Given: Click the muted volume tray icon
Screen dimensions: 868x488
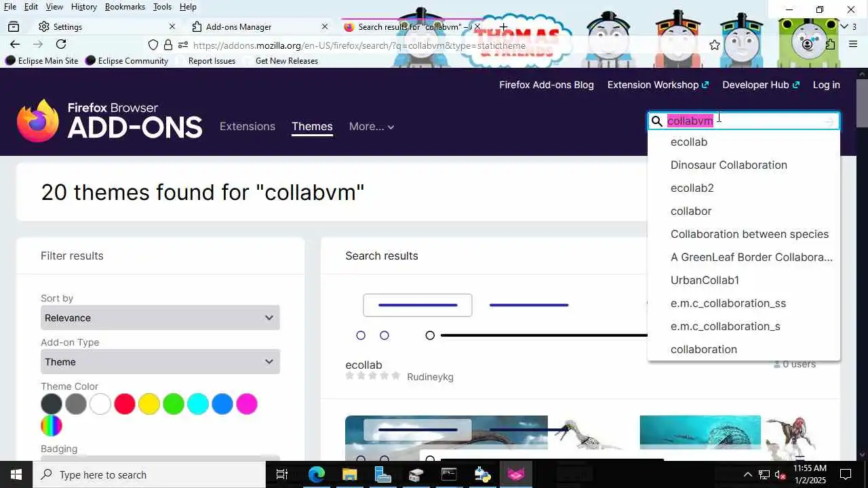Looking at the screenshot, I should coord(781,474).
